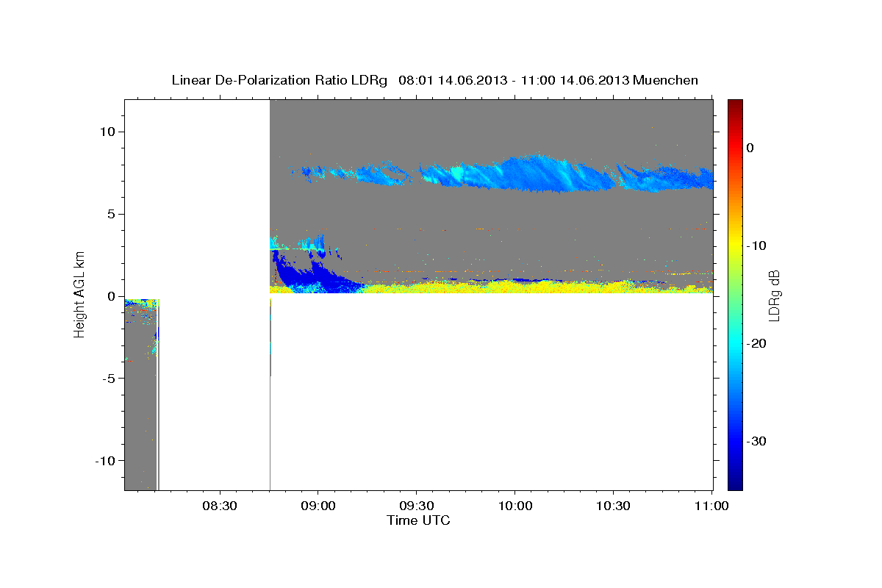Viewport: 882px width, 588px height.
Task: Click the 09:30 time tick label
Action: pos(417,506)
